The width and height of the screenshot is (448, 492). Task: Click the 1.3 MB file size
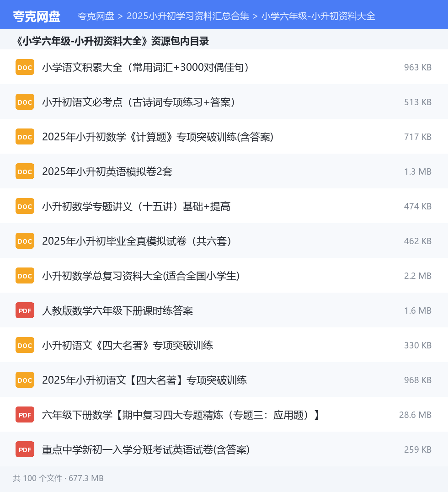click(x=417, y=171)
